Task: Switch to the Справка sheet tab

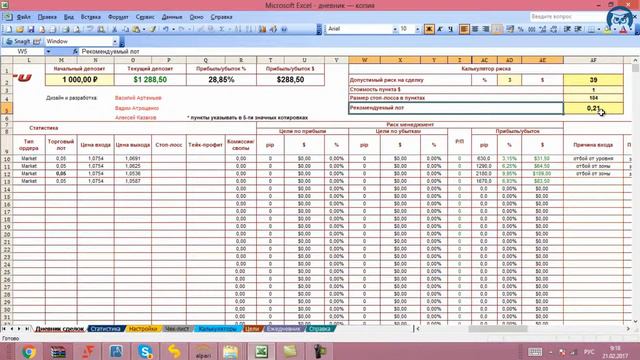Action: [320, 329]
